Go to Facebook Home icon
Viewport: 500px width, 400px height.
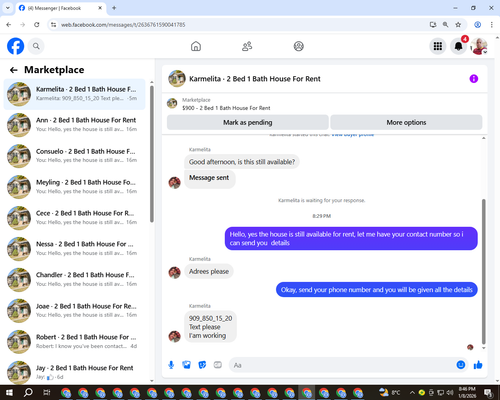pyautogui.click(x=196, y=46)
